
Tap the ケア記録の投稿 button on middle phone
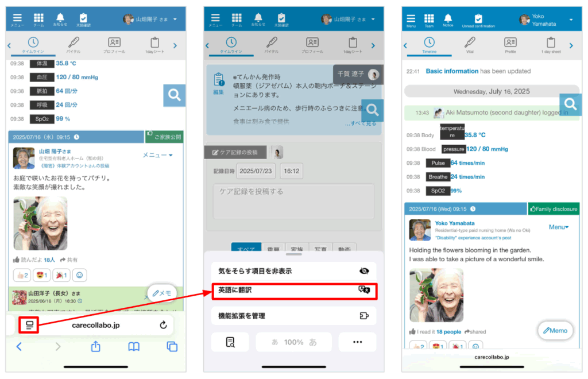click(x=235, y=152)
